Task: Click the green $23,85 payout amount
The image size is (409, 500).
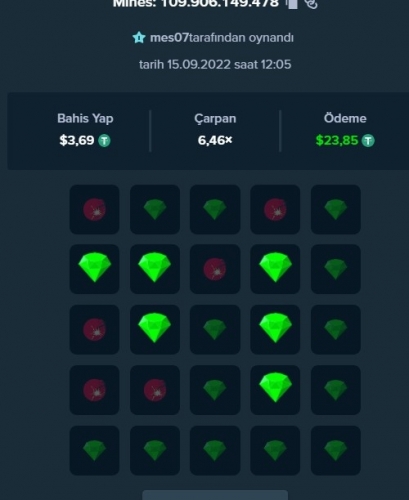Action: (337, 141)
